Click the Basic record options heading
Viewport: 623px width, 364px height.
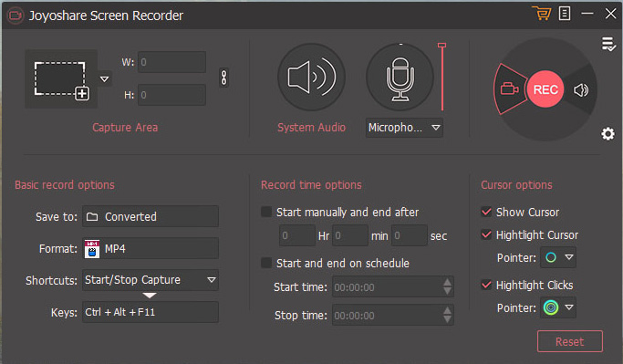pyautogui.click(x=65, y=185)
